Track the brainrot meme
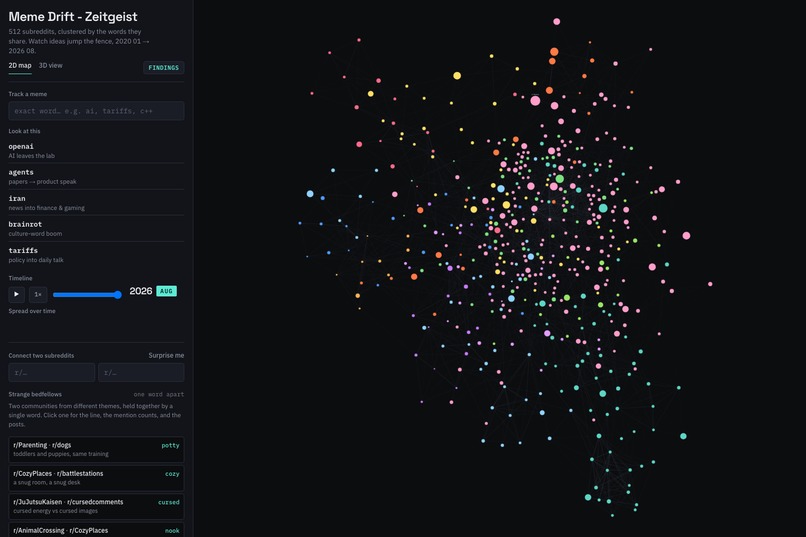Image resolution: width=806 pixels, height=537 pixels. click(x=96, y=228)
